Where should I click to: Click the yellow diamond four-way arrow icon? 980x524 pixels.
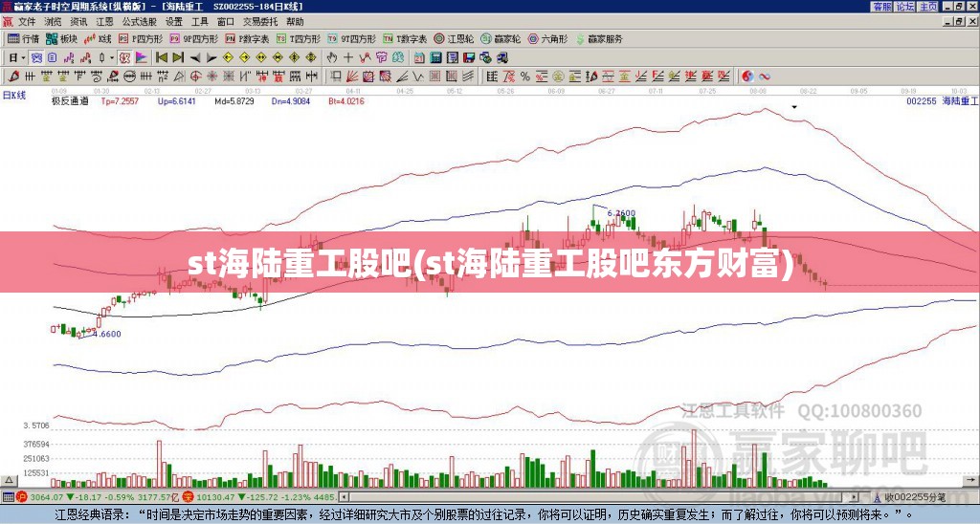click(311, 57)
